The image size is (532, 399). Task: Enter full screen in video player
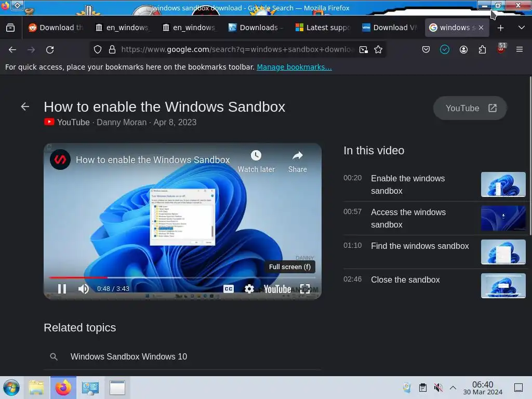pos(305,289)
